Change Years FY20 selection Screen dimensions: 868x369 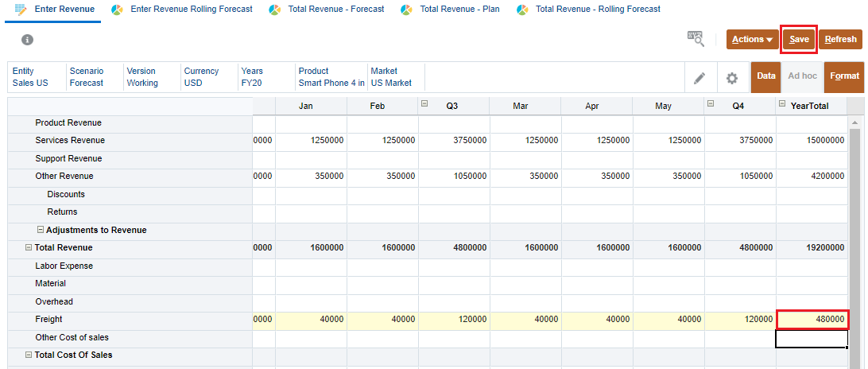tap(252, 77)
